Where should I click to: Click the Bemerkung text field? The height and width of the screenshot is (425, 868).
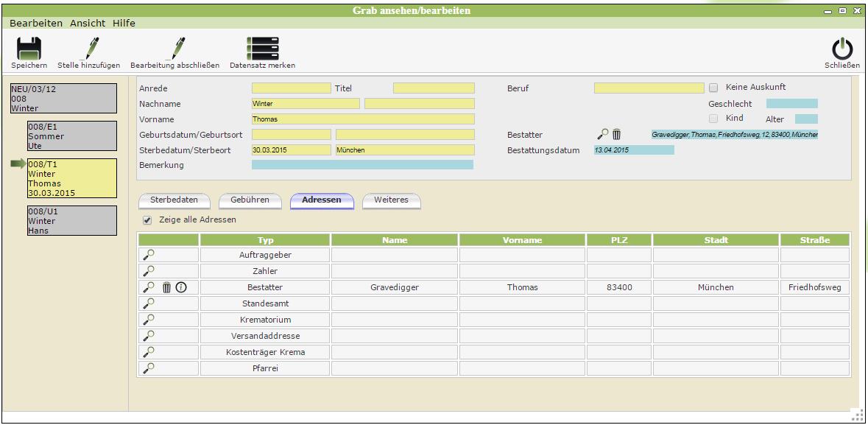pos(362,165)
